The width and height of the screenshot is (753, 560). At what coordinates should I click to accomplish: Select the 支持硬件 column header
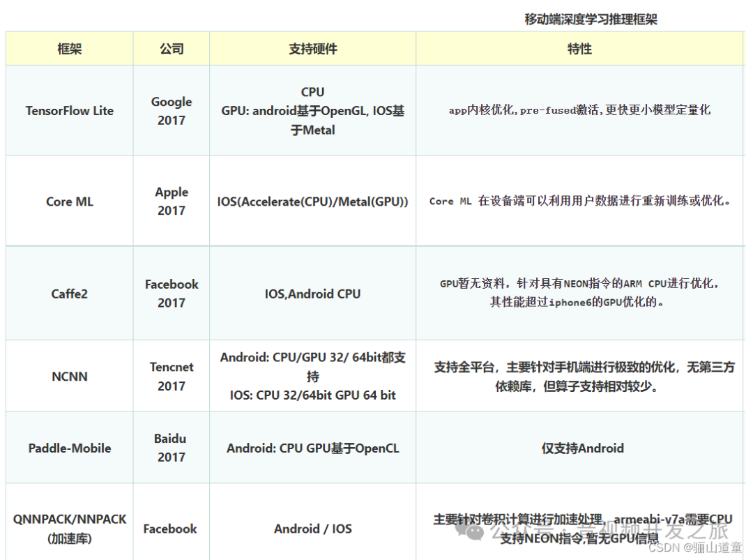click(x=312, y=49)
